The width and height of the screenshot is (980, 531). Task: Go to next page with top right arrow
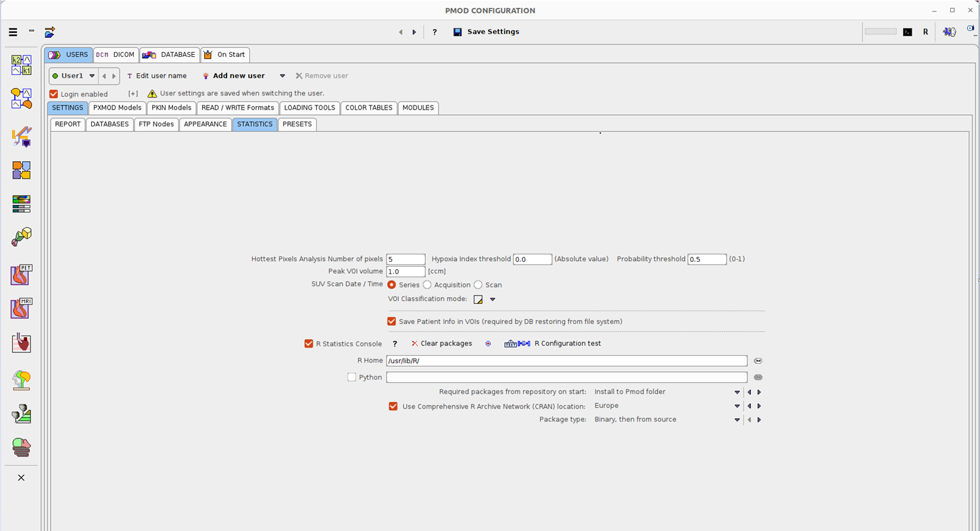tap(414, 32)
